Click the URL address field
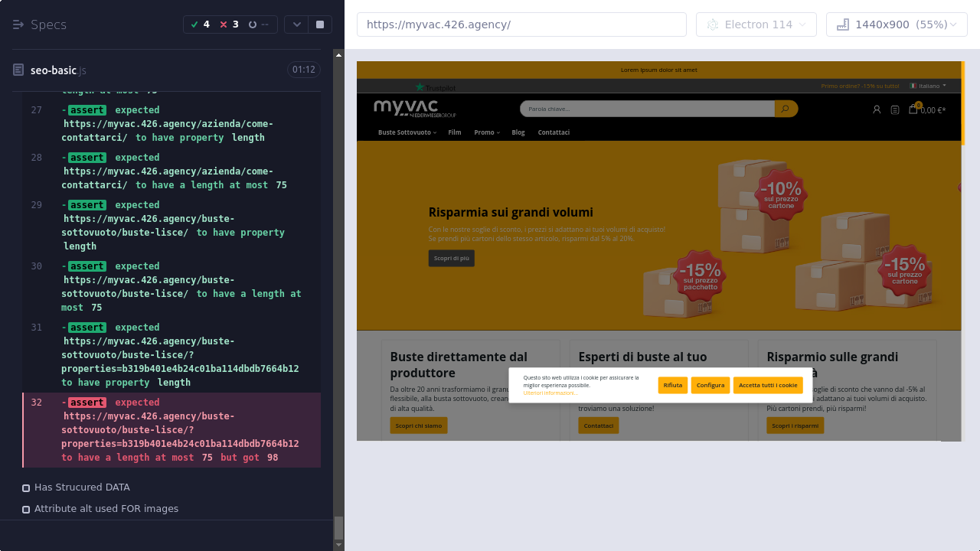Image resolution: width=980 pixels, height=551 pixels. tap(521, 24)
